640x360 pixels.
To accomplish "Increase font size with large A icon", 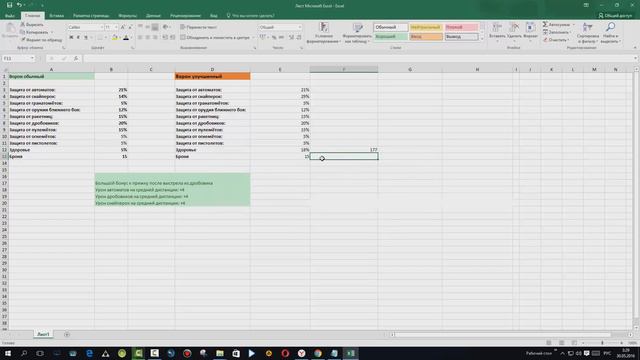I will [123, 27].
